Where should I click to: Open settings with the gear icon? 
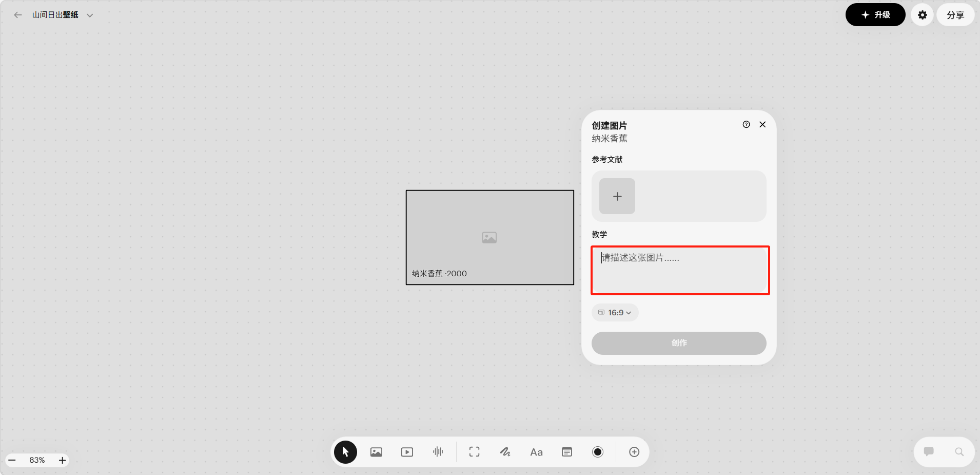click(922, 15)
